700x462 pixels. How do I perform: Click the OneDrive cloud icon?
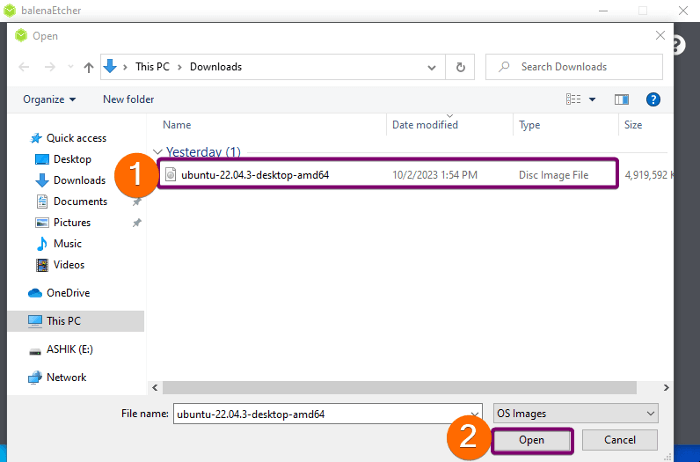[35, 293]
